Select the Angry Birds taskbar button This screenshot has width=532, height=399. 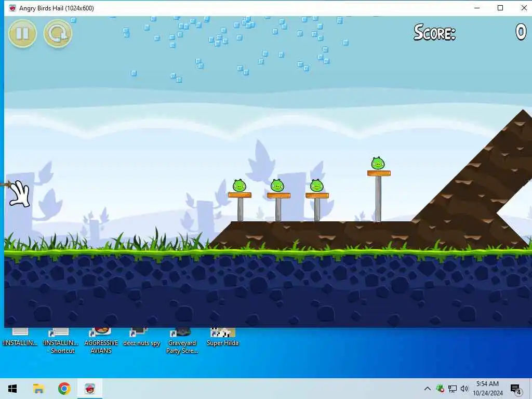(89, 389)
